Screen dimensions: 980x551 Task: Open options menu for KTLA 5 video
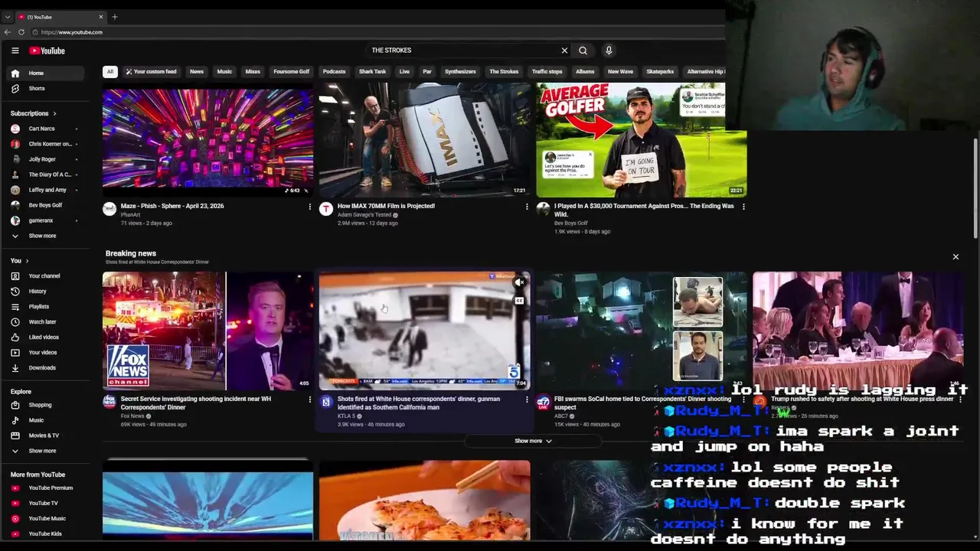pos(527,399)
